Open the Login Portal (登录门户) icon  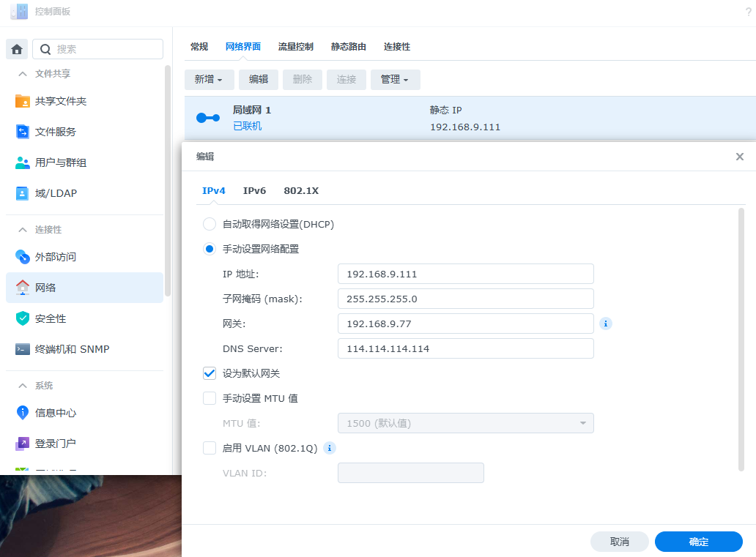click(x=23, y=444)
